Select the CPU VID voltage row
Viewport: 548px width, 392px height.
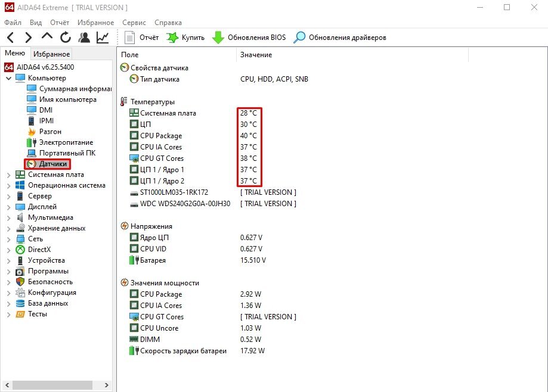(196, 249)
